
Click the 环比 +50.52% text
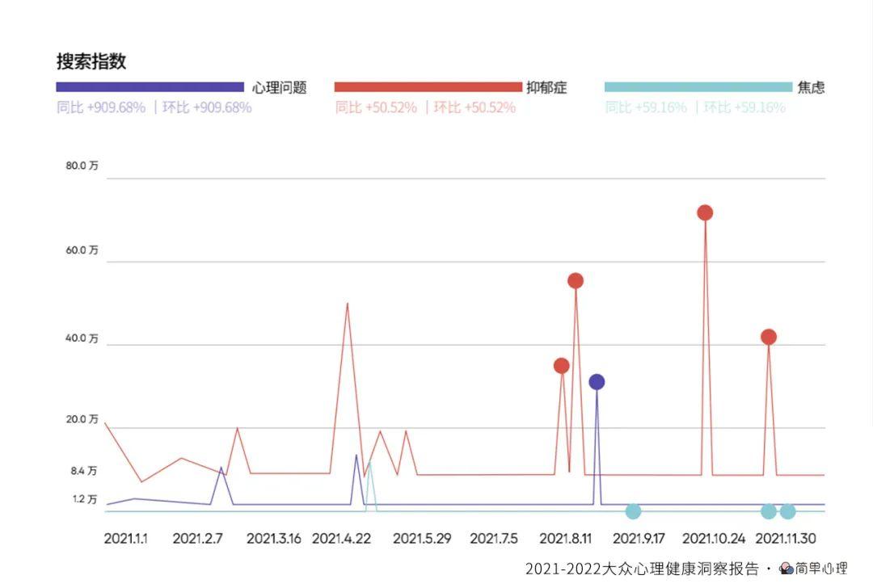coord(474,107)
